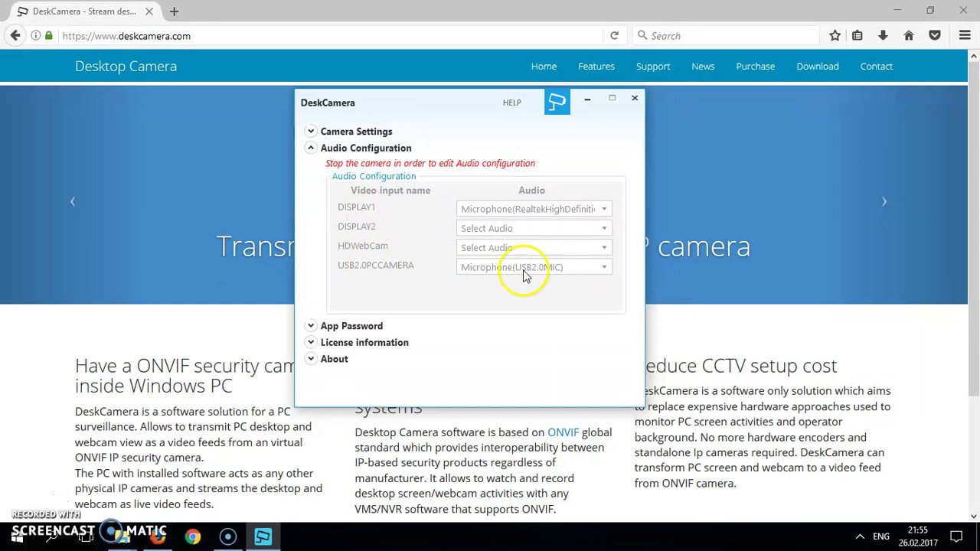
Task: Collapse the Audio Configuration section
Action: [311, 148]
